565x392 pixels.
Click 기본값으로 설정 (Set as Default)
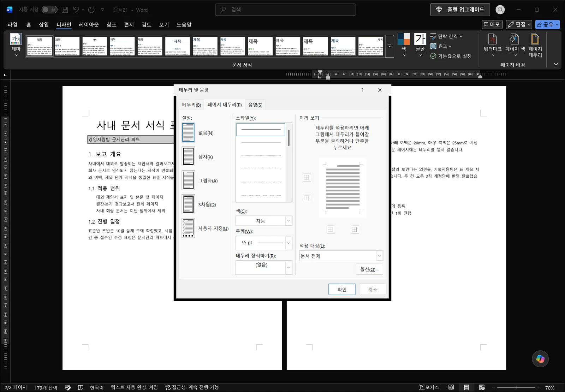coord(451,56)
